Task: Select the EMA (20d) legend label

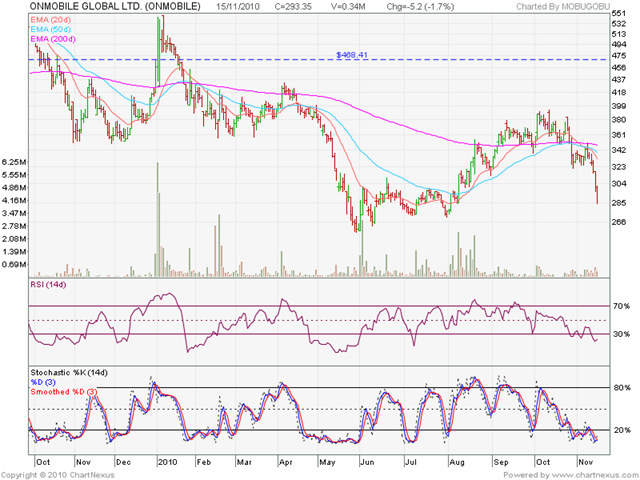Action: 51,20
